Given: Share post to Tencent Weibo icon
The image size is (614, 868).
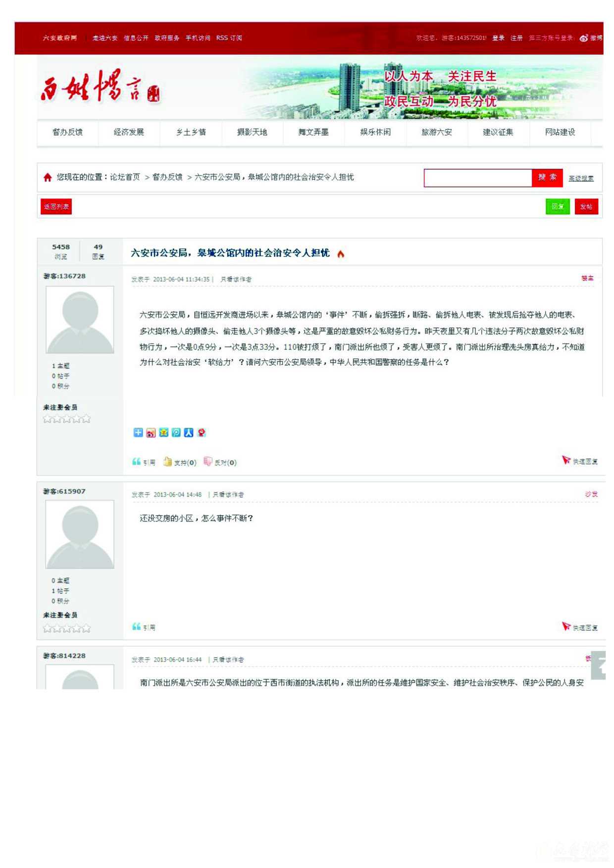Looking at the screenshot, I should click(176, 433).
